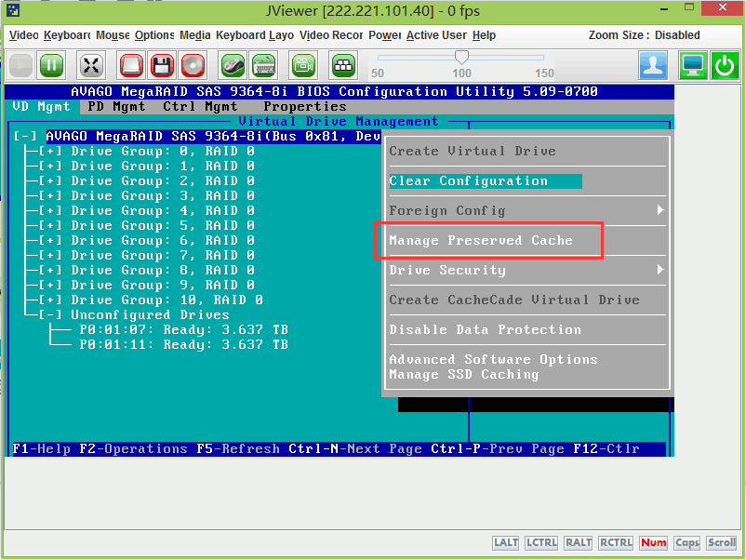Toggle the Caps lock indicator
Image resolution: width=746 pixels, height=560 pixels.
[x=686, y=542]
